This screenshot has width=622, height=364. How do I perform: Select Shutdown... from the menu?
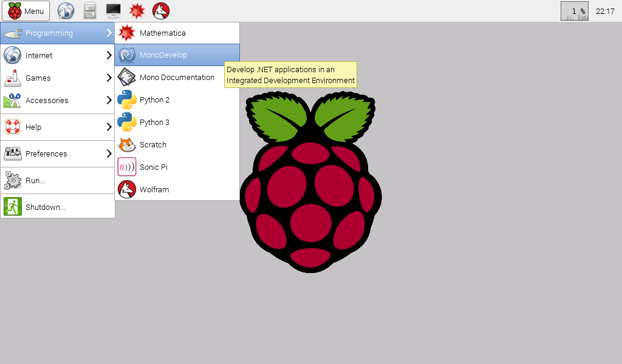click(58, 207)
